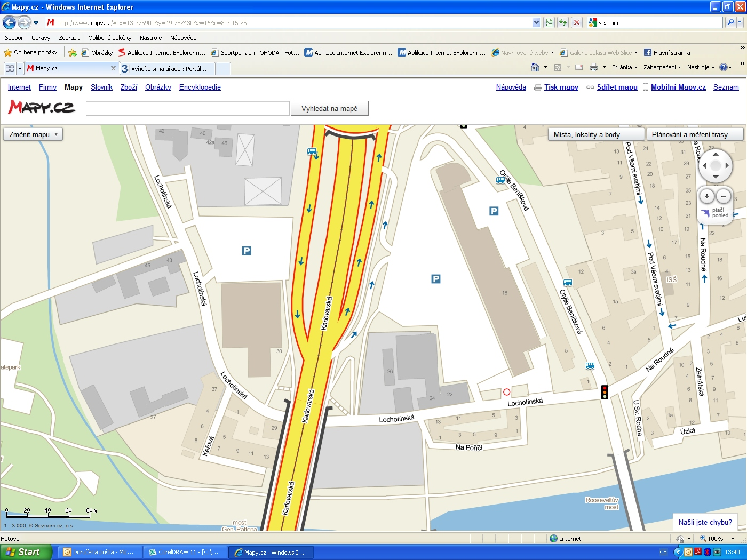Click the traffic light icon on map

(605, 392)
